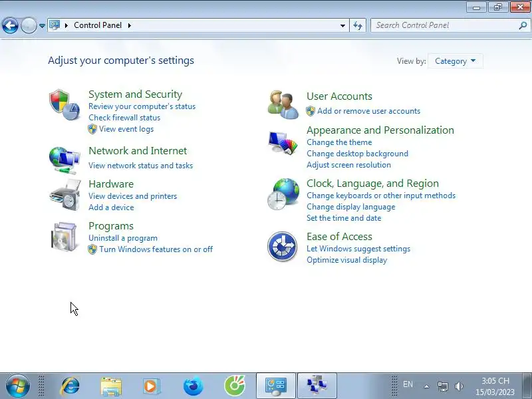The width and height of the screenshot is (532, 399).
Task: Click Check firewall status
Action: click(x=124, y=118)
